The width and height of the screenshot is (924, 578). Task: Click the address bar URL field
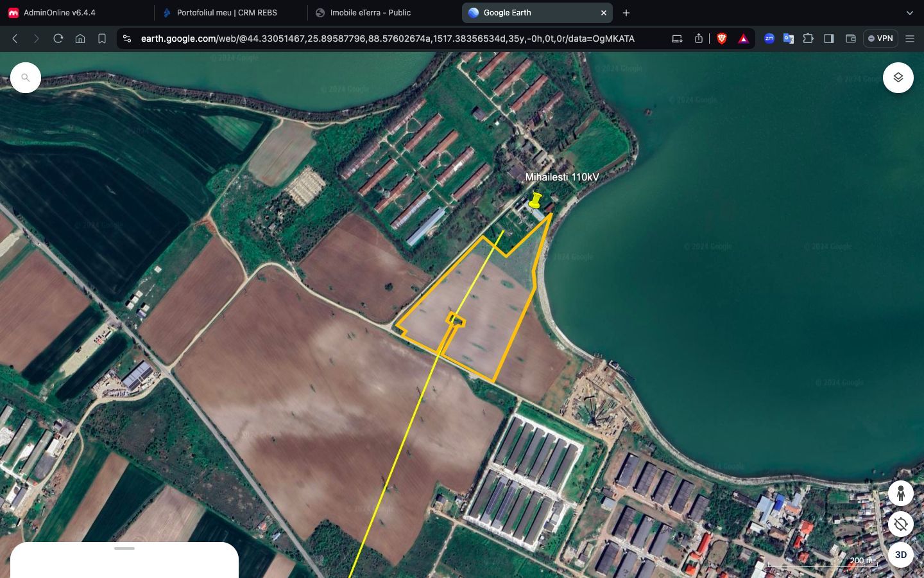388,39
